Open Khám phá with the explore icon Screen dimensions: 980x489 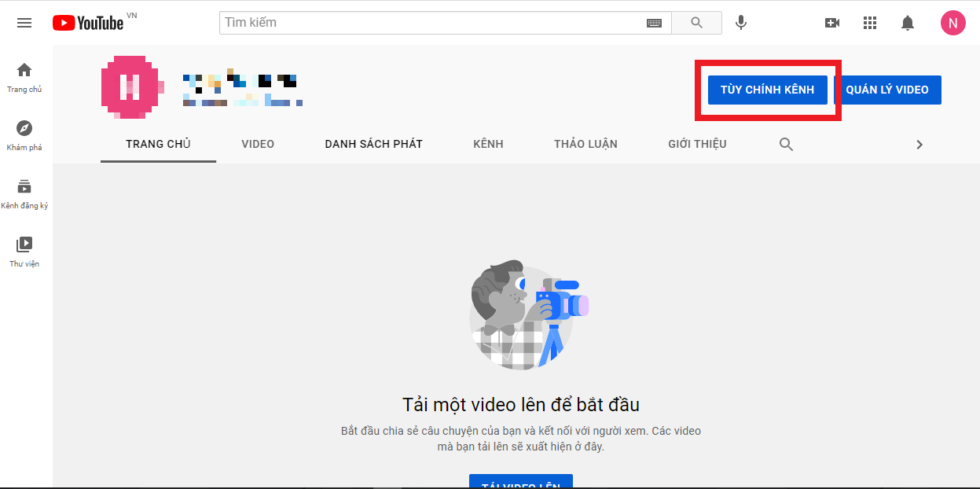click(x=24, y=131)
